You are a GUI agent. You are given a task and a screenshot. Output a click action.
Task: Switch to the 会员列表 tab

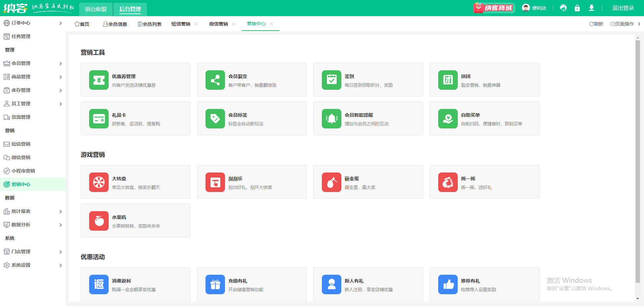pyautogui.click(x=150, y=24)
